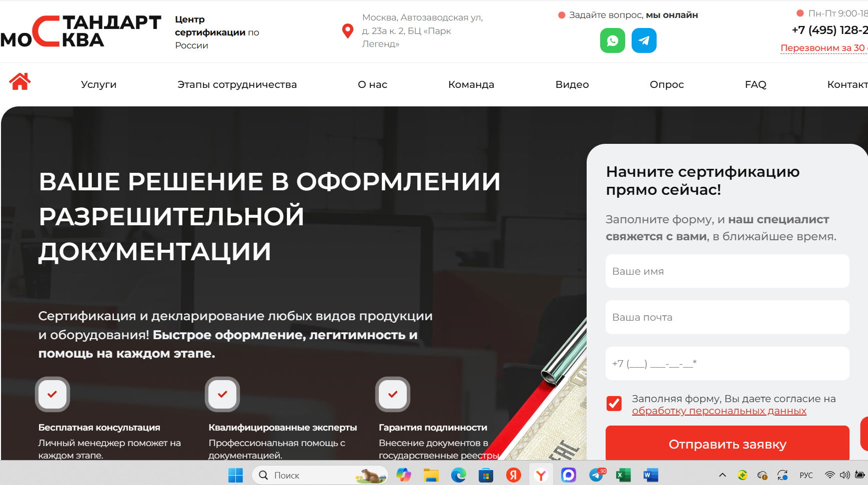Open Excel from the taskbar
Viewport: 868px width, 485px height.
(622, 475)
